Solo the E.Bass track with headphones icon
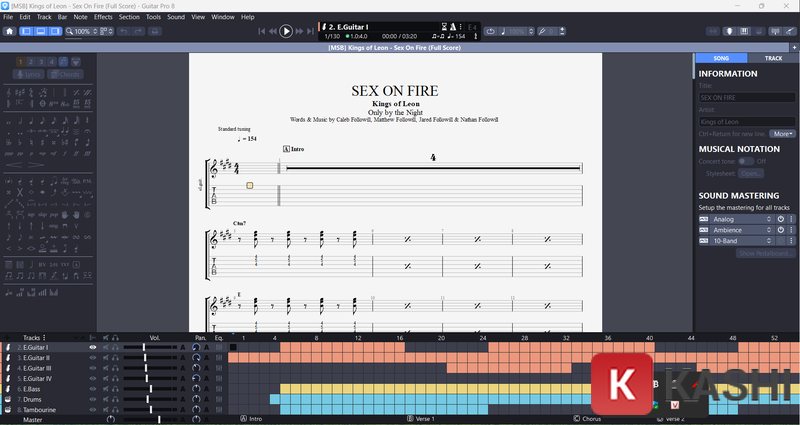This screenshot has width=800, height=425. [x=115, y=389]
